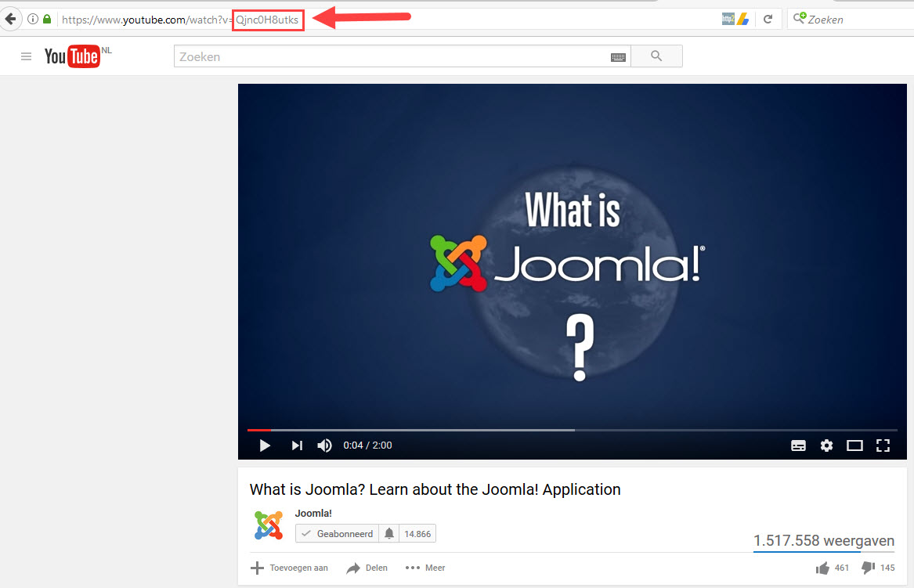Click the YouTube logo

73,56
